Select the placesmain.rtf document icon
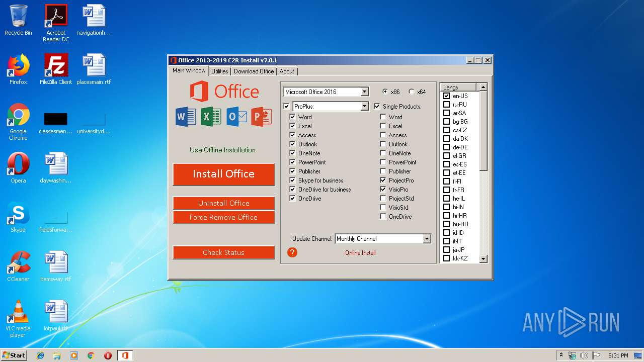The height and width of the screenshot is (362, 644). point(94,69)
